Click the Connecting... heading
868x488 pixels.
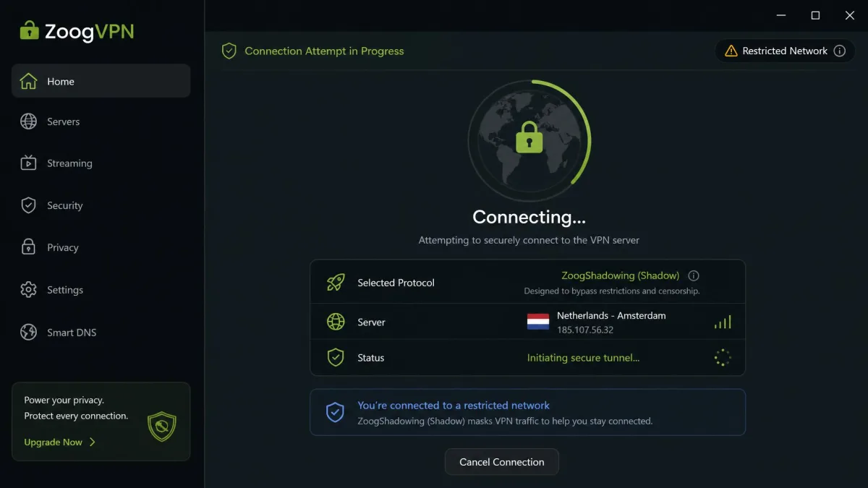529,217
